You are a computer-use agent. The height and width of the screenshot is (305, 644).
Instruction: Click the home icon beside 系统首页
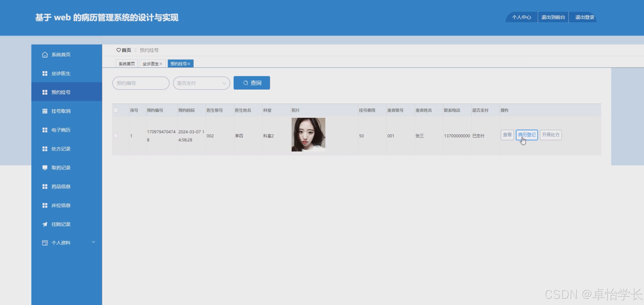45,55
